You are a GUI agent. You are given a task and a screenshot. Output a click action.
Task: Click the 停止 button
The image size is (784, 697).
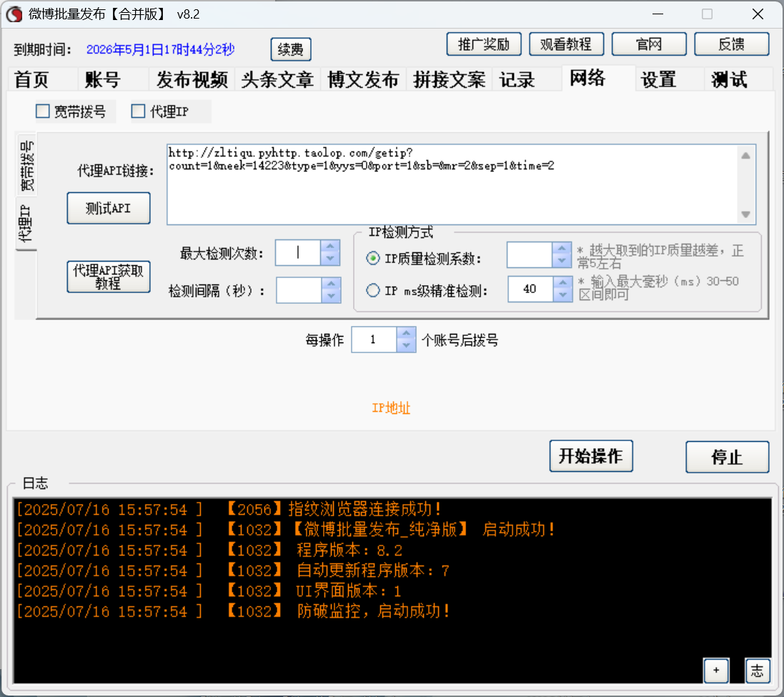(x=727, y=457)
